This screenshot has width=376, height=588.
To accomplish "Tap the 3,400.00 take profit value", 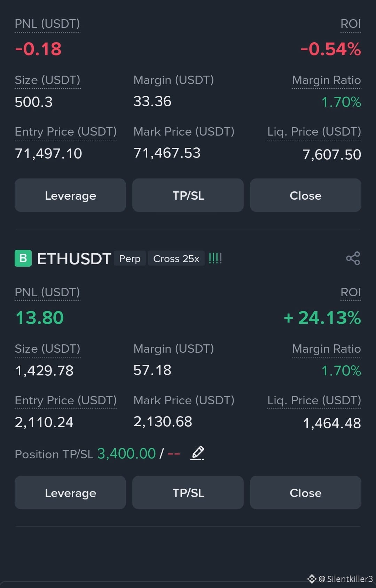I will coord(126,453).
